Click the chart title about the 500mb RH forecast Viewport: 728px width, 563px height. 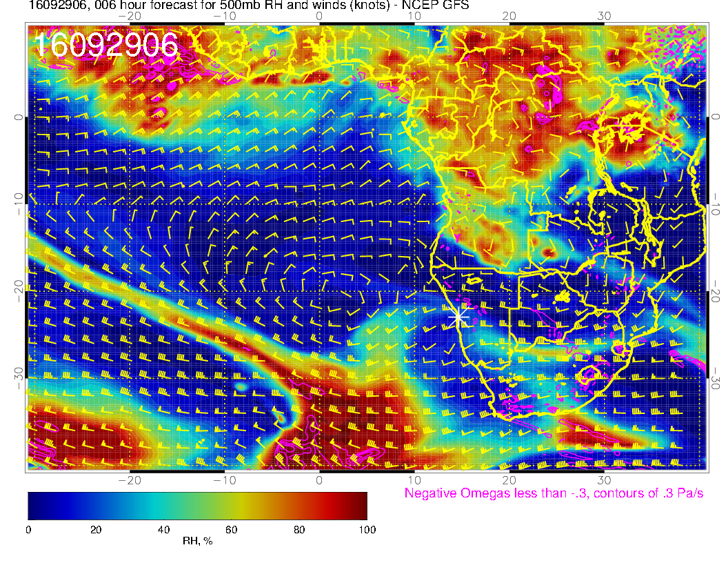(249, 6)
